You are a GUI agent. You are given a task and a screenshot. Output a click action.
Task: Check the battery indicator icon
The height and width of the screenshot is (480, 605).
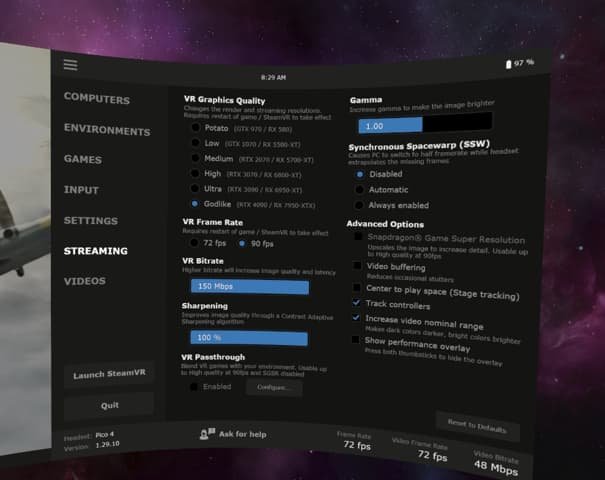pos(509,64)
